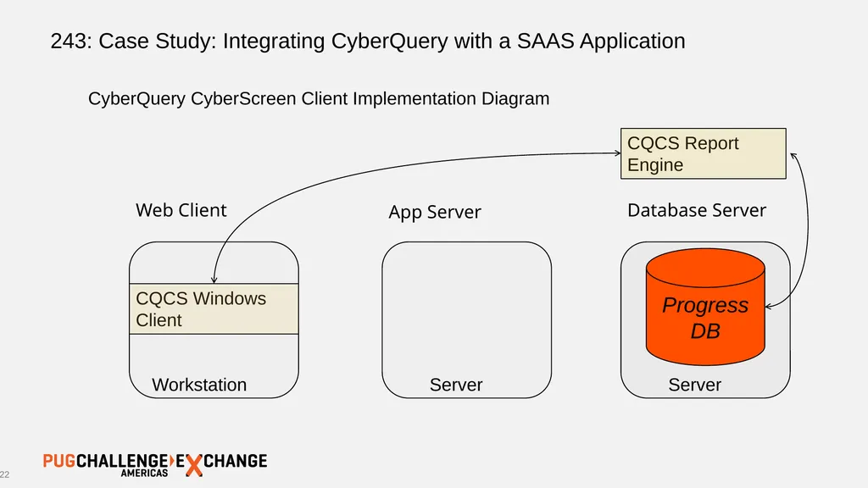Click the Workstation caption
Image resolution: width=868 pixels, height=488 pixels.
coord(199,385)
